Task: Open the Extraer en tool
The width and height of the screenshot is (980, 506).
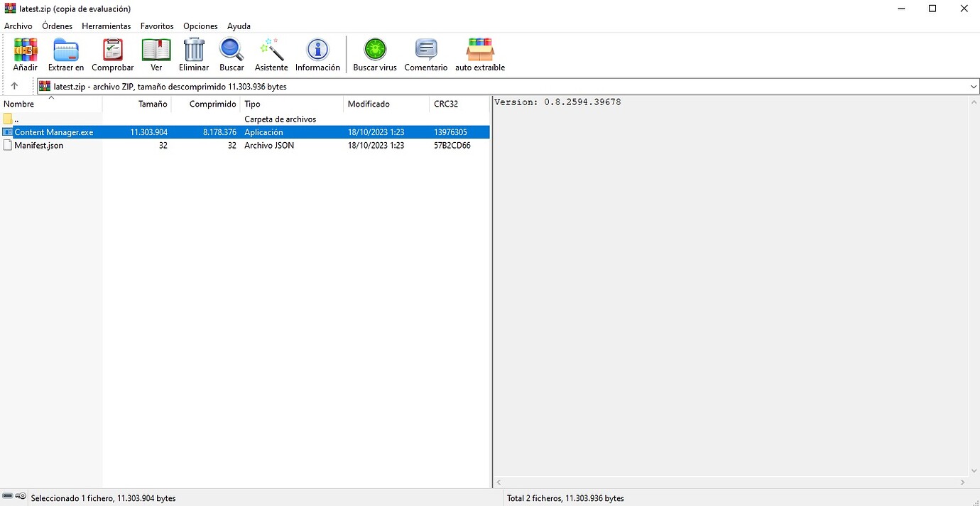Action: tap(66, 54)
